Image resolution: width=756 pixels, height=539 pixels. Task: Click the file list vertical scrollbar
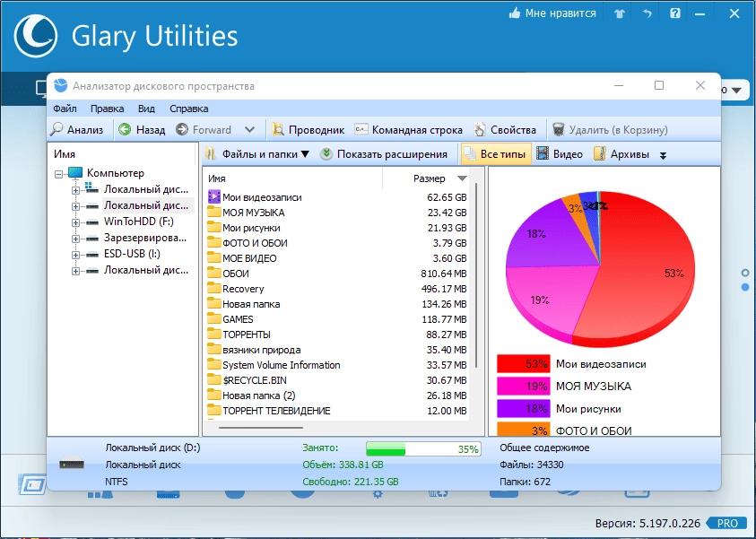pyautogui.click(x=476, y=274)
